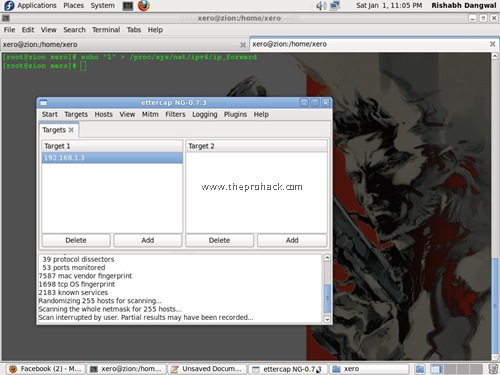The image size is (500, 375).
Task: Open the terminal View menu
Action: (49, 30)
